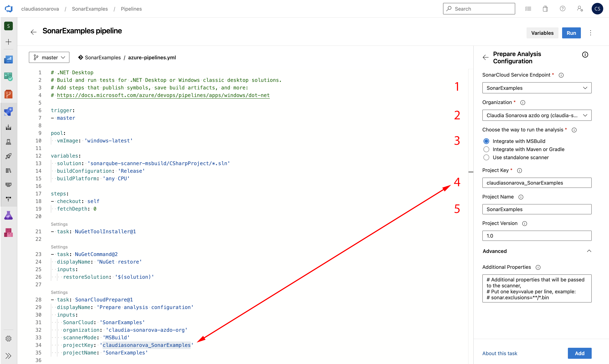This screenshot has width=609, height=364.
Task: Open Project settings gear icon
Action: click(9, 339)
